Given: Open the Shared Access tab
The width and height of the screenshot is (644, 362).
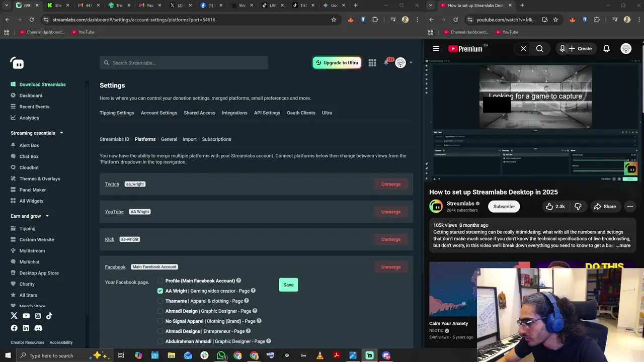Looking at the screenshot, I should pyautogui.click(x=199, y=113).
